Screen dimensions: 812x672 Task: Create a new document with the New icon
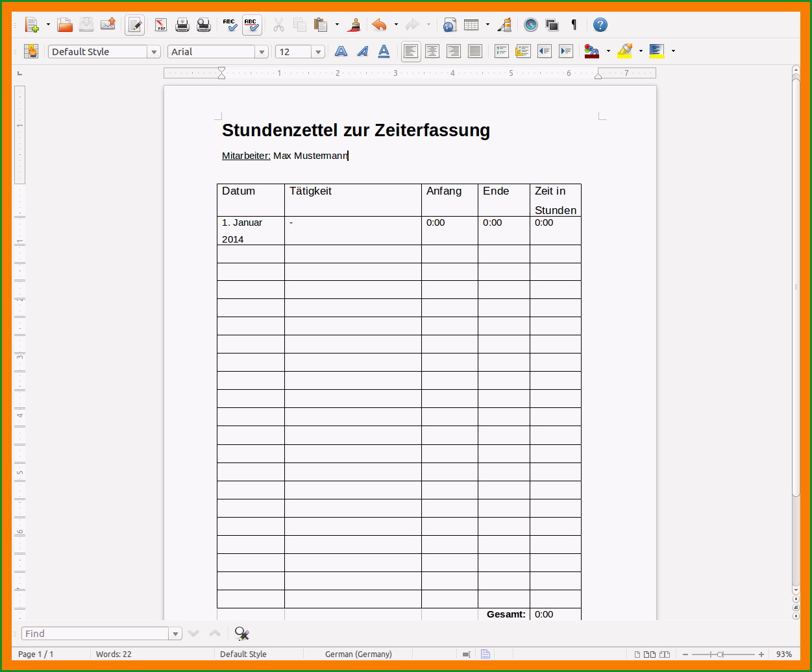pos(32,25)
